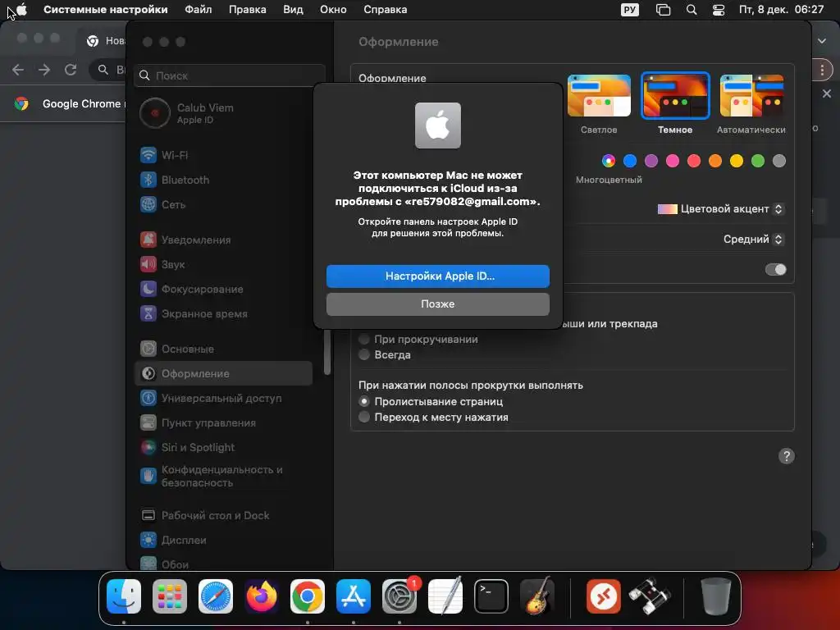Launch Finder from the Dock
This screenshot has height=630, width=840.
click(x=124, y=596)
